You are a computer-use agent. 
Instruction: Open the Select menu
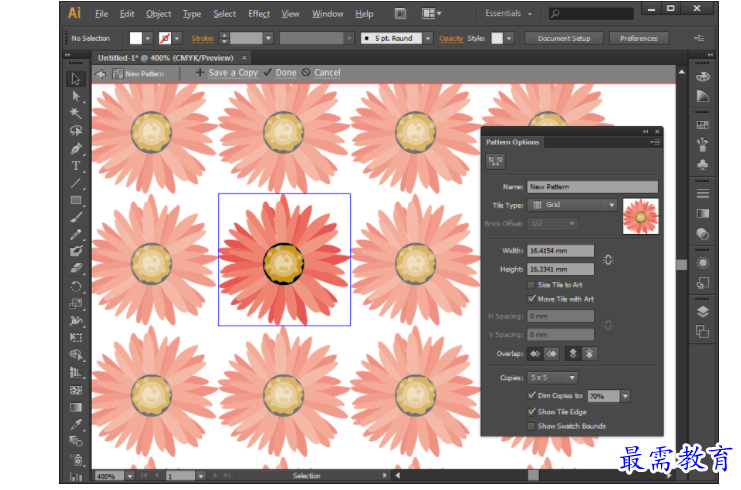coord(224,14)
